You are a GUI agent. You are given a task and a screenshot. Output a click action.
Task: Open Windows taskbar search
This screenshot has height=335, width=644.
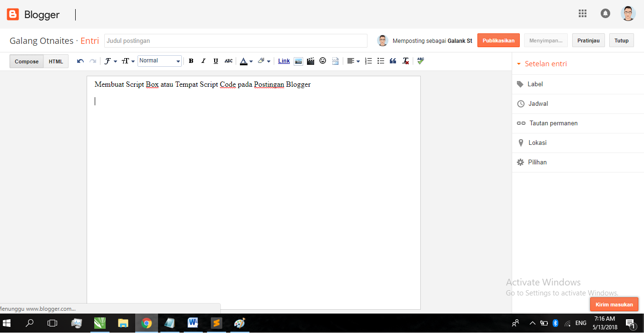(x=30, y=323)
